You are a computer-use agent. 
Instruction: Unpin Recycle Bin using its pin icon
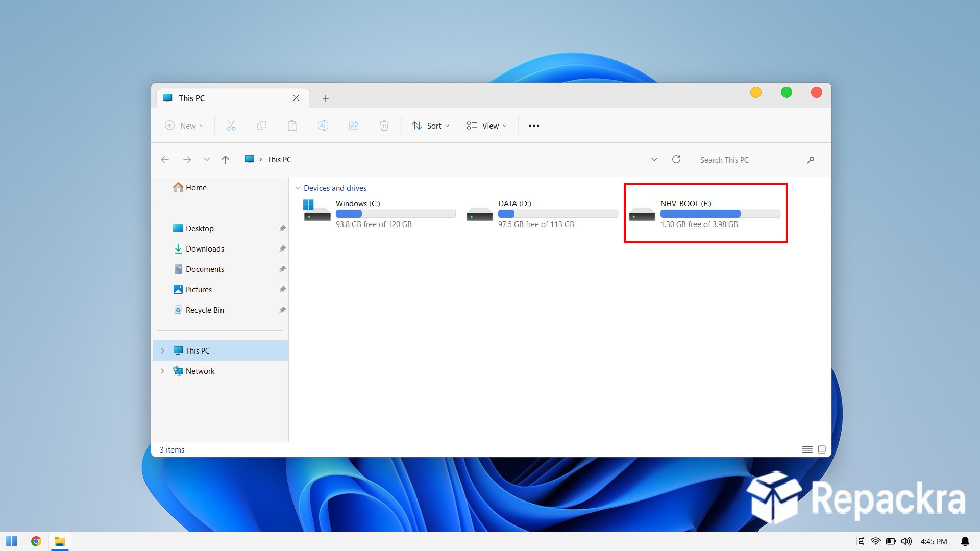pyautogui.click(x=282, y=310)
